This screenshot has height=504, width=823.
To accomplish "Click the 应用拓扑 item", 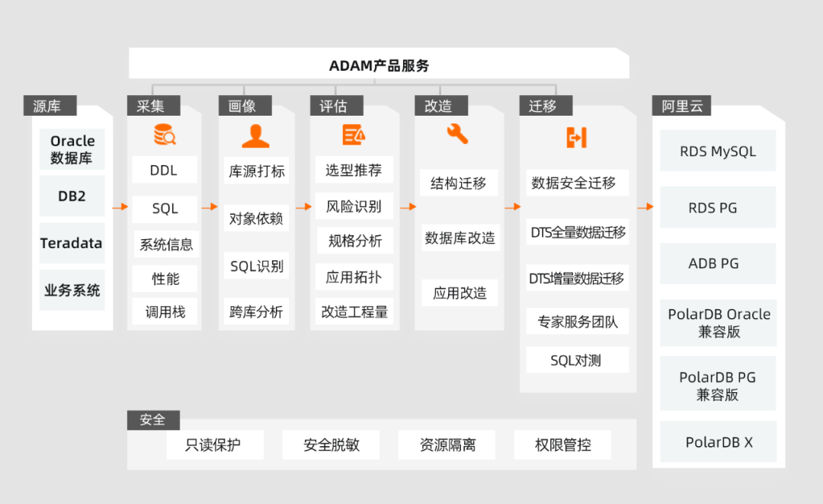I will point(354,277).
